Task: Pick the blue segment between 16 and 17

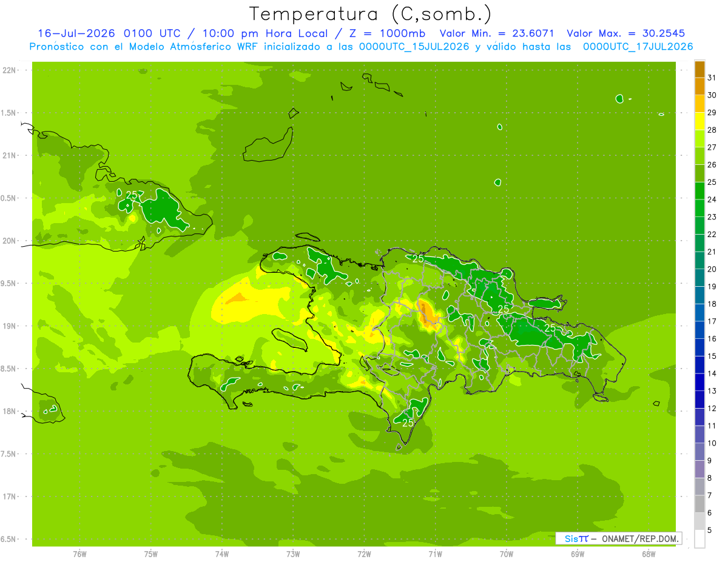Action: [x=699, y=330]
